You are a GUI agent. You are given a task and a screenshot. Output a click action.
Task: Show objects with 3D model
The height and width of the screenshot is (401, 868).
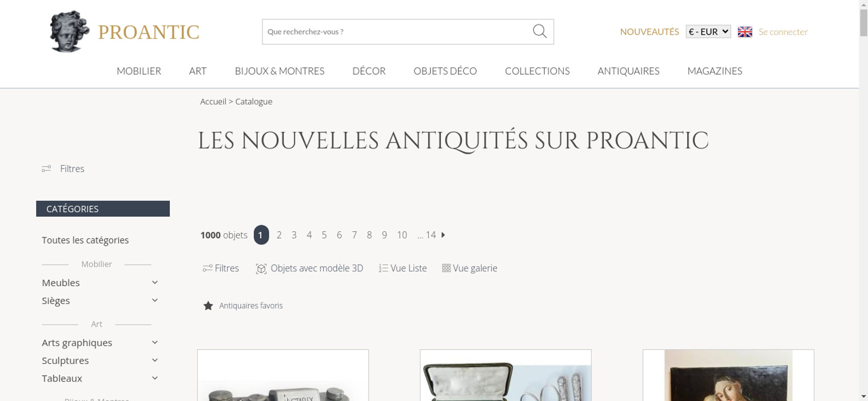pyautogui.click(x=309, y=268)
